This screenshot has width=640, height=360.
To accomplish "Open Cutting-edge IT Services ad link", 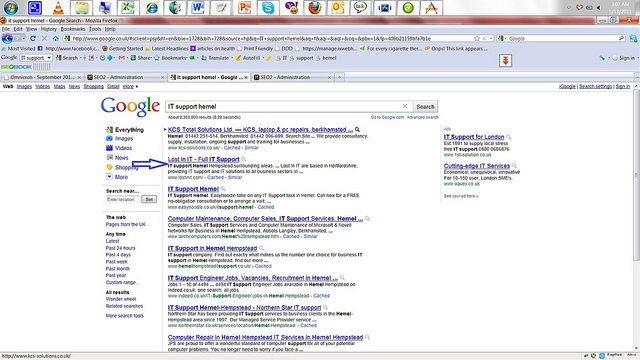I will tap(477, 166).
